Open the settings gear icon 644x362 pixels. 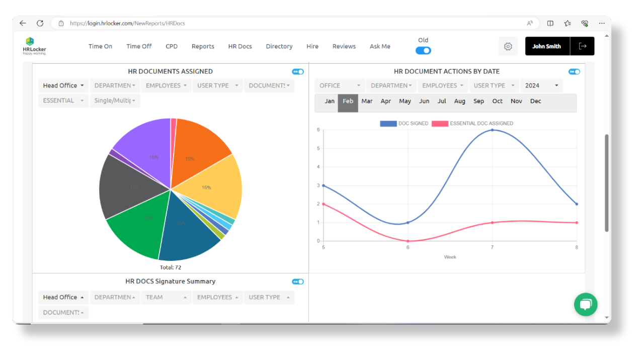pyautogui.click(x=508, y=46)
